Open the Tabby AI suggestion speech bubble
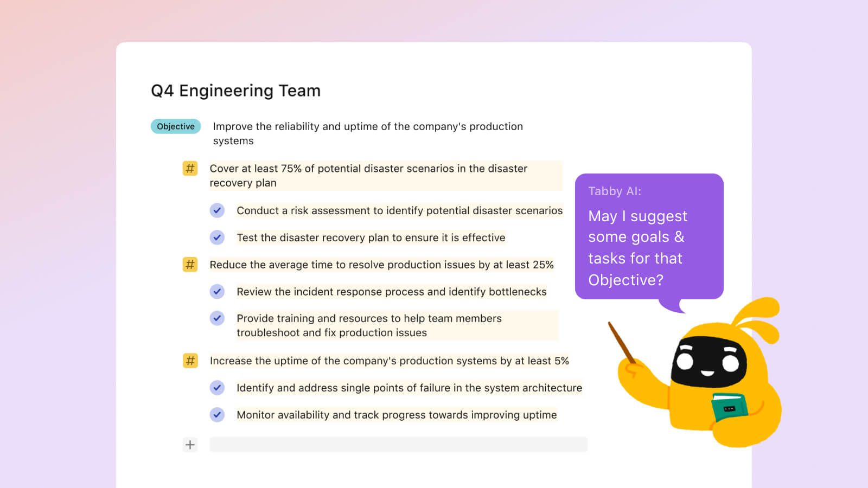Image resolution: width=868 pixels, height=488 pixels. (x=649, y=237)
